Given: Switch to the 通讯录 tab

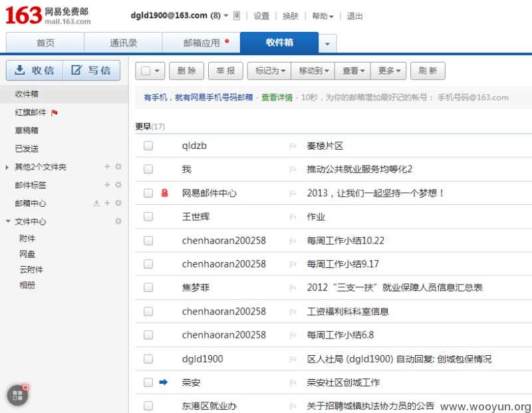Looking at the screenshot, I should tap(123, 43).
